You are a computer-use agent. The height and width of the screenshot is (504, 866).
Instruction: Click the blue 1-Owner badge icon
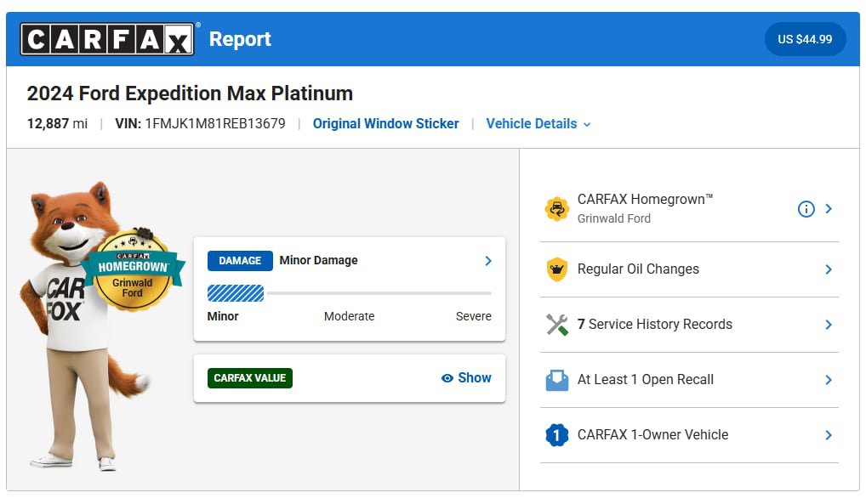pyautogui.click(x=556, y=435)
